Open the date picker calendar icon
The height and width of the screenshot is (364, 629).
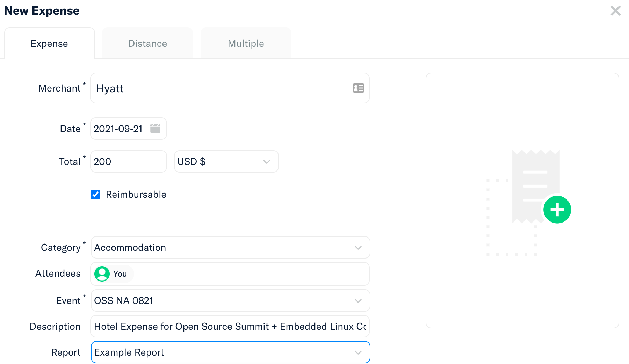click(x=155, y=129)
